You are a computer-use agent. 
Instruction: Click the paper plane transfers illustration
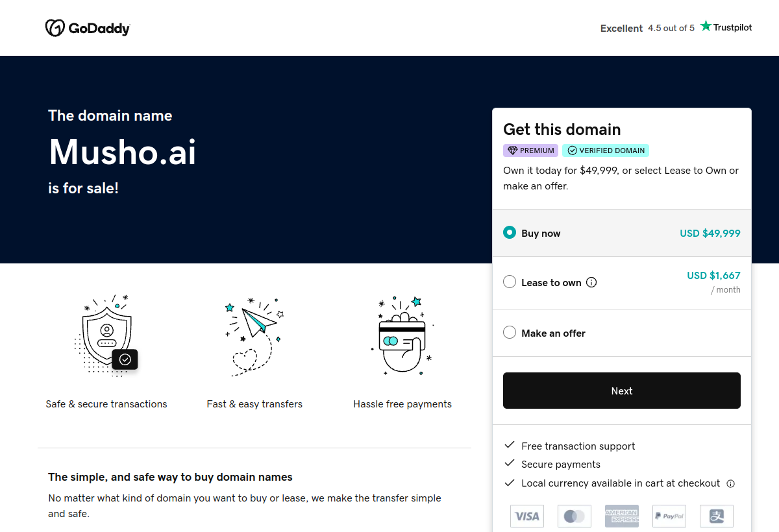(x=254, y=336)
